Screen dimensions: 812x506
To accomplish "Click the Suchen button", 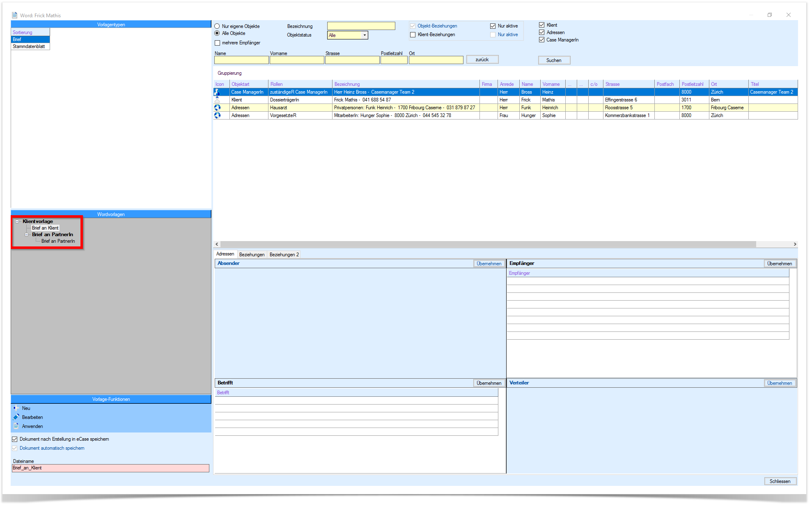I will pyautogui.click(x=554, y=60).
